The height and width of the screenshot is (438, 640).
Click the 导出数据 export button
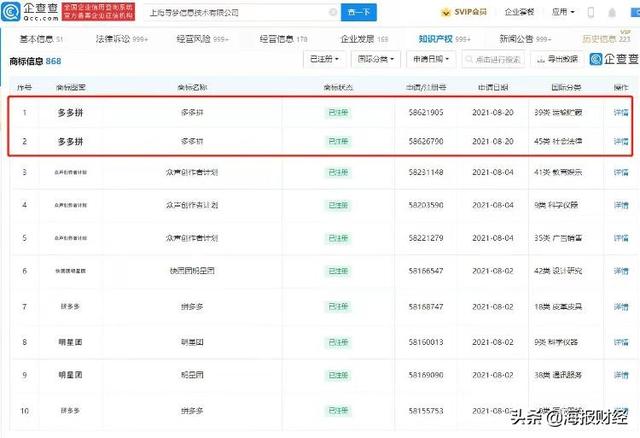(x=557, y=59)
